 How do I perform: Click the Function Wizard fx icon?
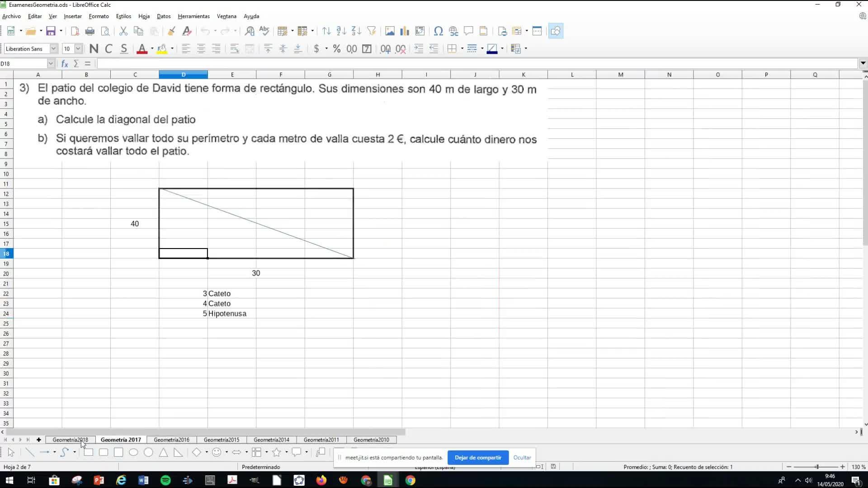point(65,64)
